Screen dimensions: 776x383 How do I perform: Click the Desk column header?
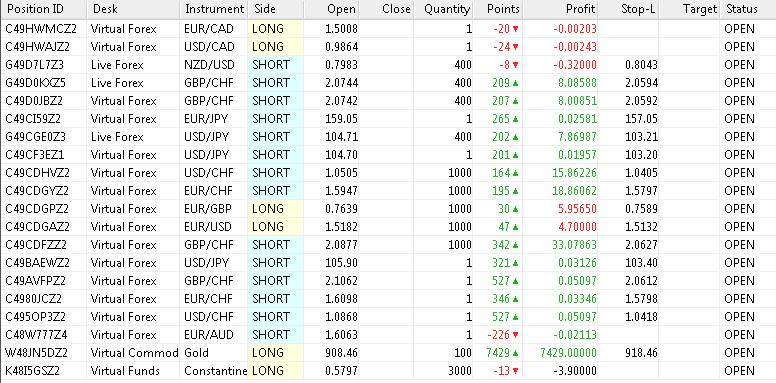(x=134, y=9)
